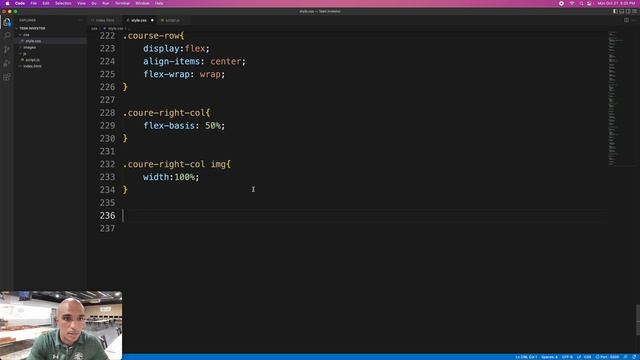The height and width of the screenshot is (360, 640).
Task: Open the Go menu
Action: tap(94, 3)
